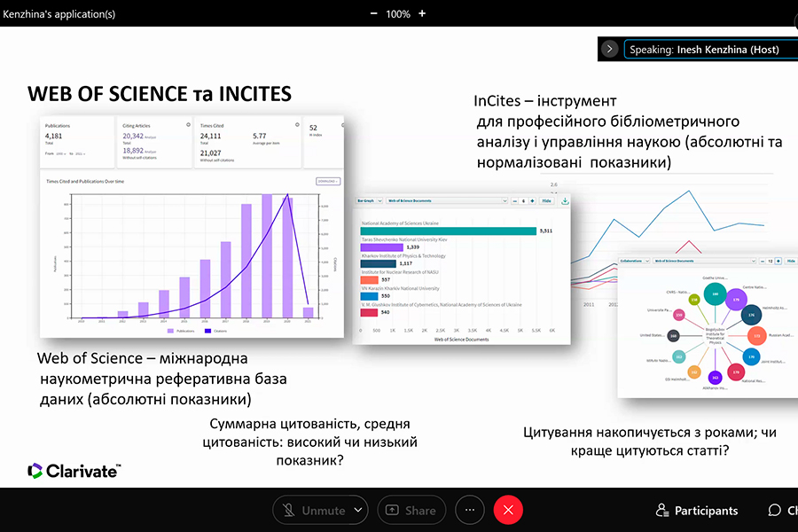The height and width of the screenshot is (532, 798).
Task: Select the orange Institute for Nuclear Research bar
Action: point(370,280)
